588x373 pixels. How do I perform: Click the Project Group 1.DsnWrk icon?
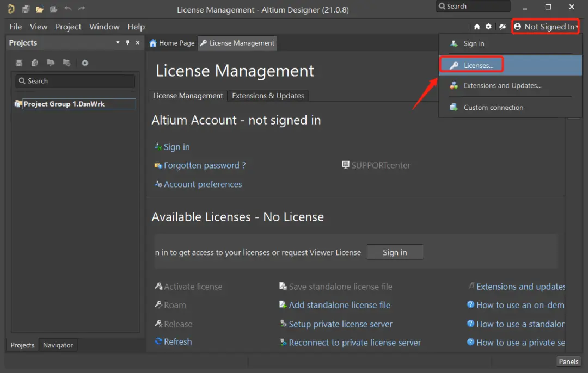[17, 104]
